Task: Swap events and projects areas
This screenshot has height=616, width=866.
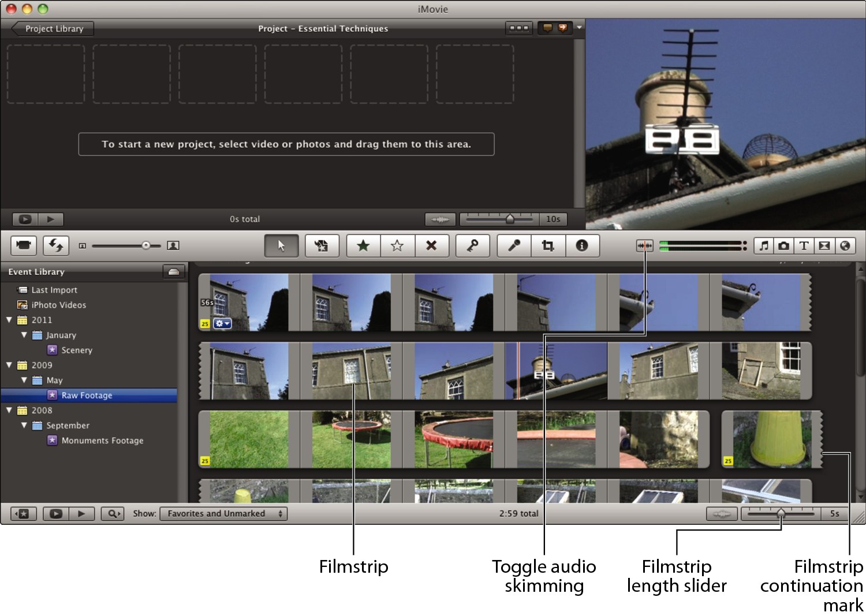Action: (55, 245)
